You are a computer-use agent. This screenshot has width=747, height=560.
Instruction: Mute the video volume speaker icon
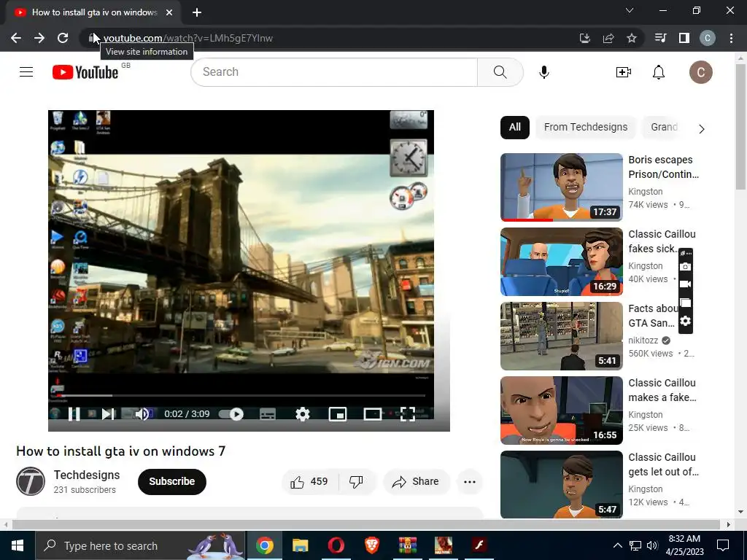[142, 414]
